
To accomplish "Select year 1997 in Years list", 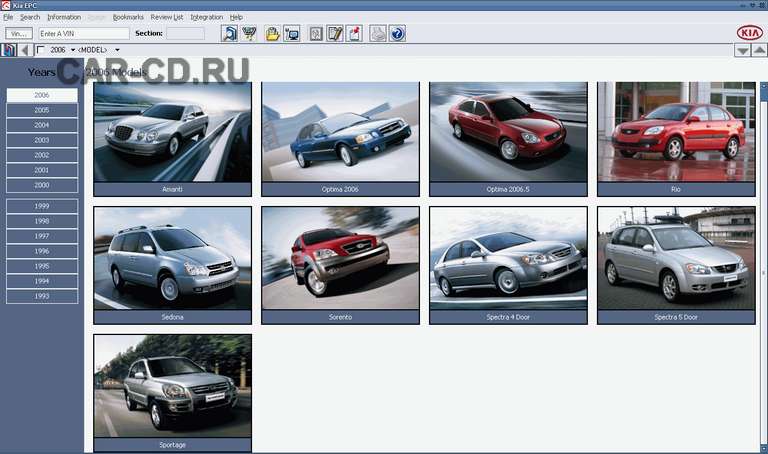I will pos(42,236).
